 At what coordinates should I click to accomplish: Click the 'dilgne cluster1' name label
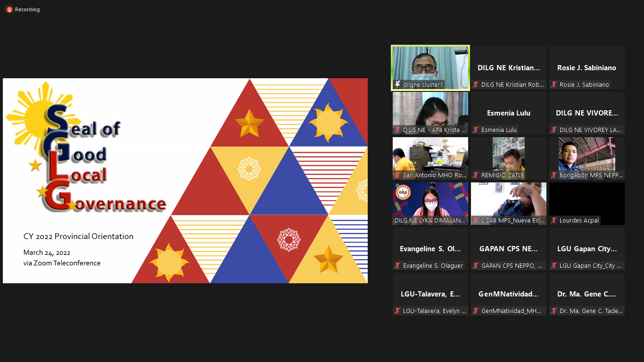click(x=423, y=85)
